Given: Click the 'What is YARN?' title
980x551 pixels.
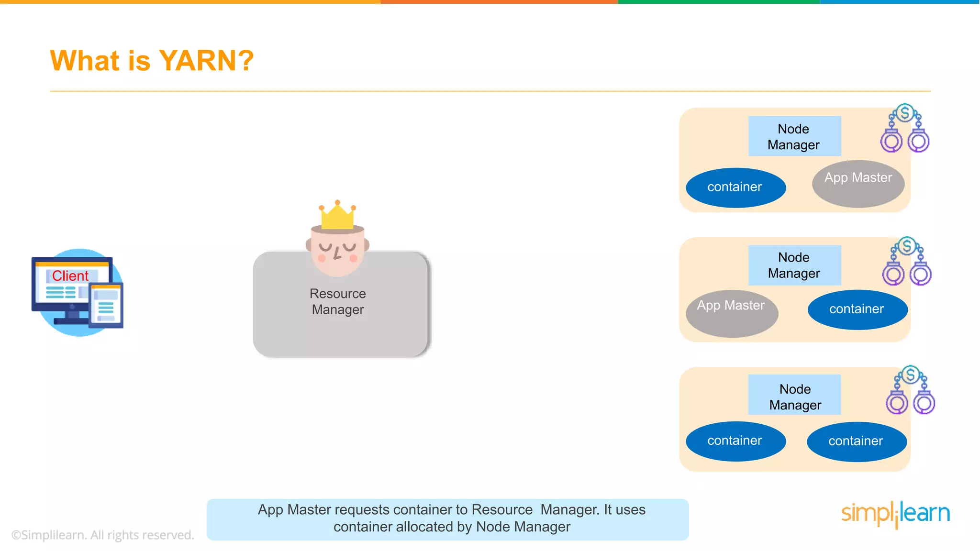Looking at the screenshot, I should tap(152, 61).
